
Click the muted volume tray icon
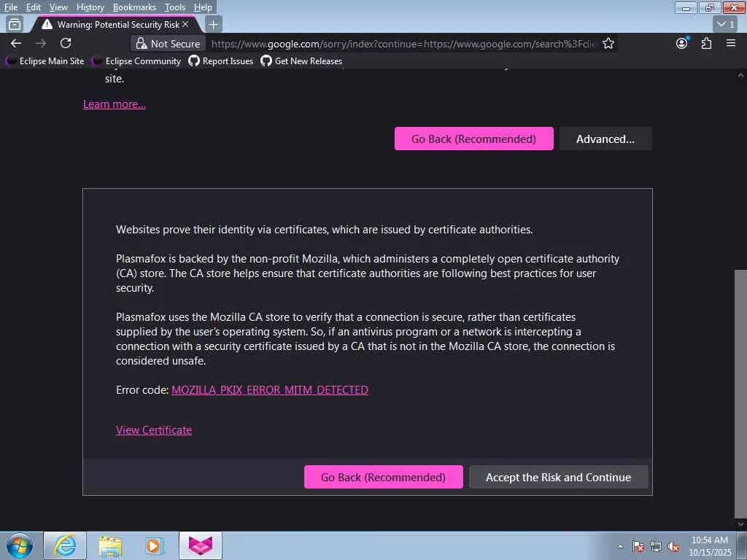click(x=673, y=547)
